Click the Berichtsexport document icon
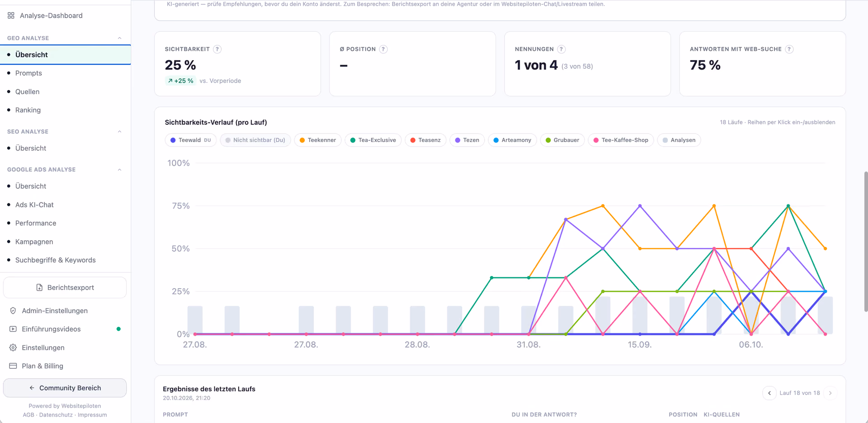 pyautogui.click(x=39, y=288)
